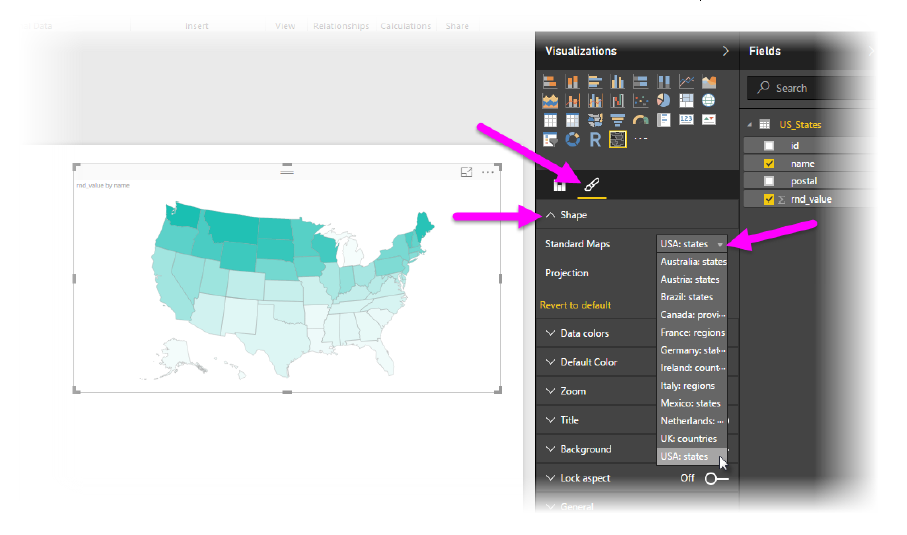The image size is (907, 535).
Task: Select the Stacked area chart visualization
Action: click(x=550, y=101)
